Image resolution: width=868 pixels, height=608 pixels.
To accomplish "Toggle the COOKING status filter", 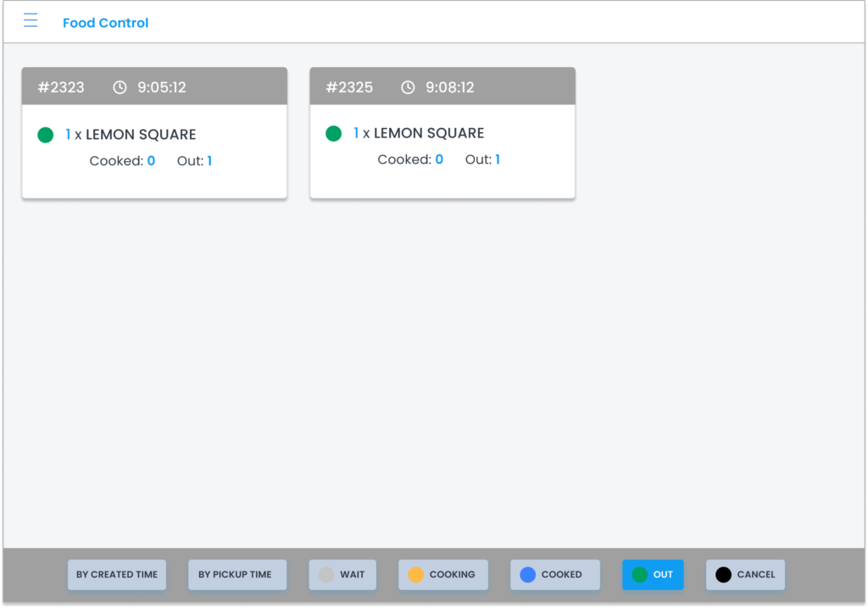I will coord(442,574).
